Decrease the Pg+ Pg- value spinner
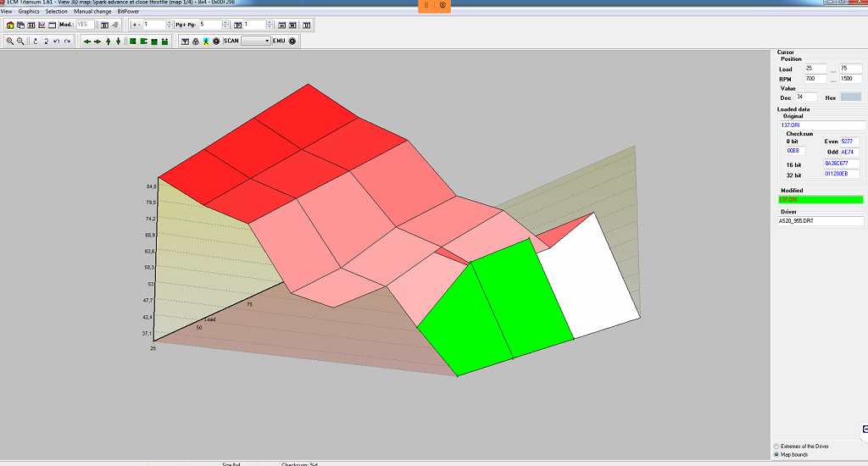The width and height of the screenshot is (868, 466). (x=225, y=26)
